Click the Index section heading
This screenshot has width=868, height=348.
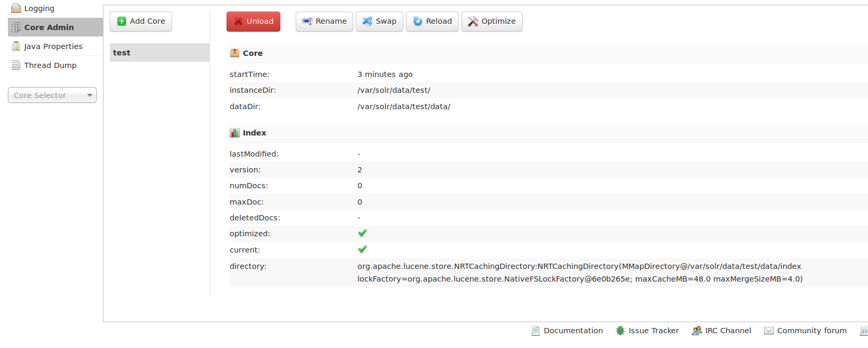pyautogui.click(x=254, y=133)
